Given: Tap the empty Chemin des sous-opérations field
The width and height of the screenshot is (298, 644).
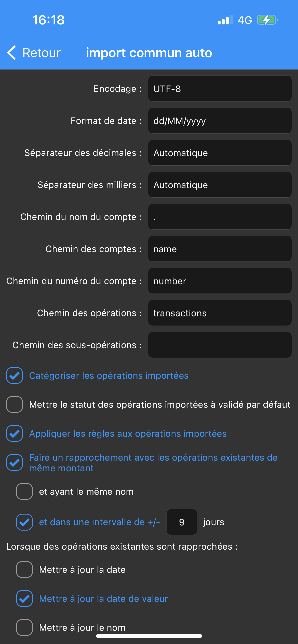Looking at the screenshot, I should (x=220, y=345).
